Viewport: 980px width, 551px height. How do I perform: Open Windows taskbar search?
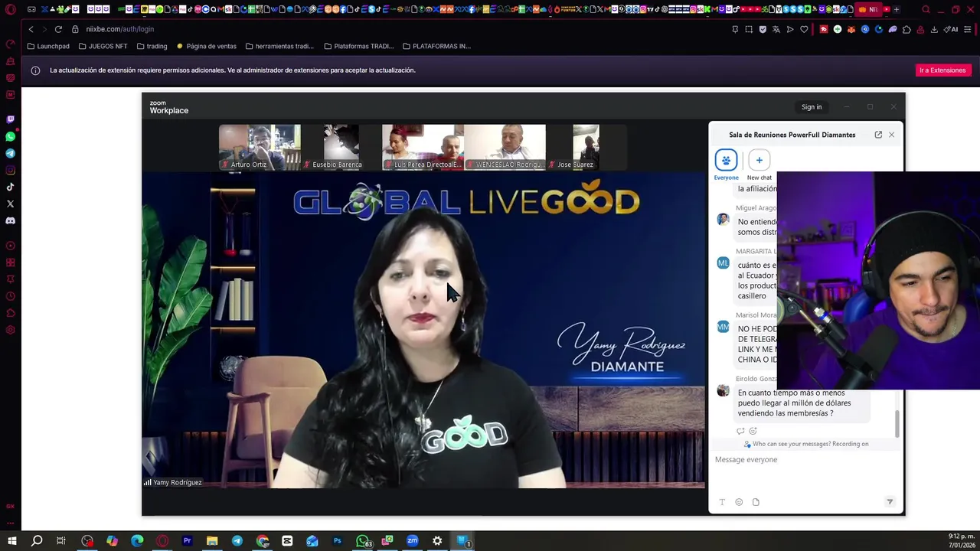(37, 541)
